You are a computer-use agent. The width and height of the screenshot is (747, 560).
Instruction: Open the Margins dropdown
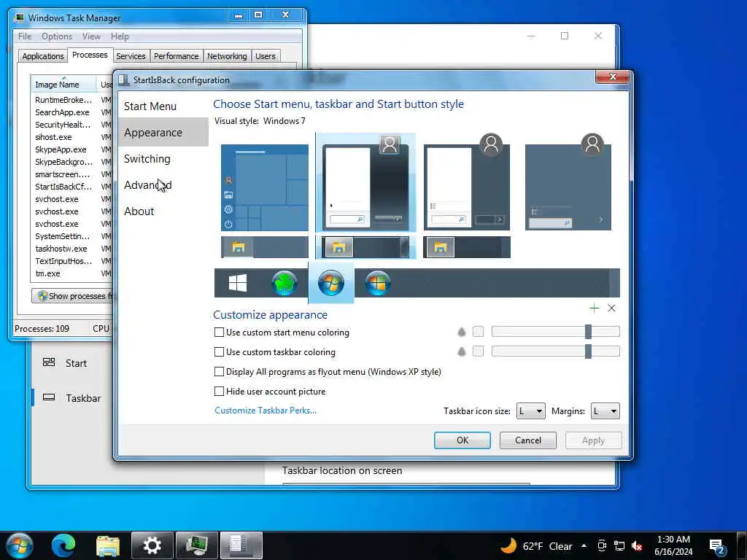605,411
